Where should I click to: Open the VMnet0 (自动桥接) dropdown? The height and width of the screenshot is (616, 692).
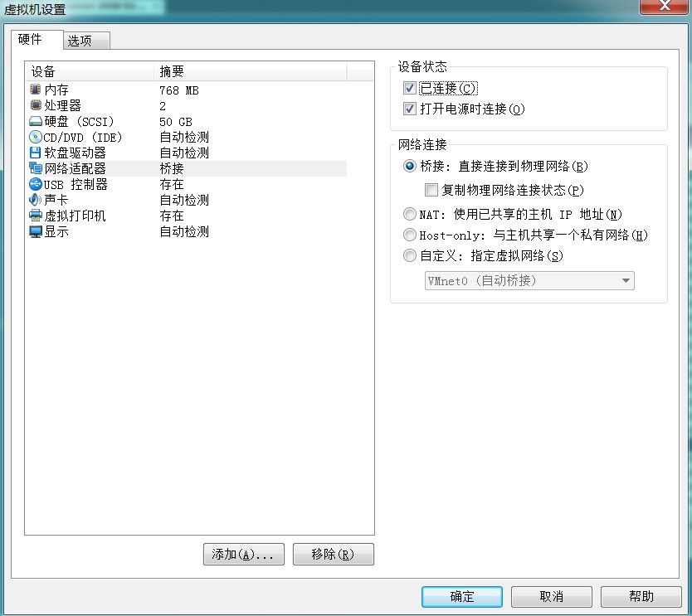pyautogui.click(x=529, y=281)
